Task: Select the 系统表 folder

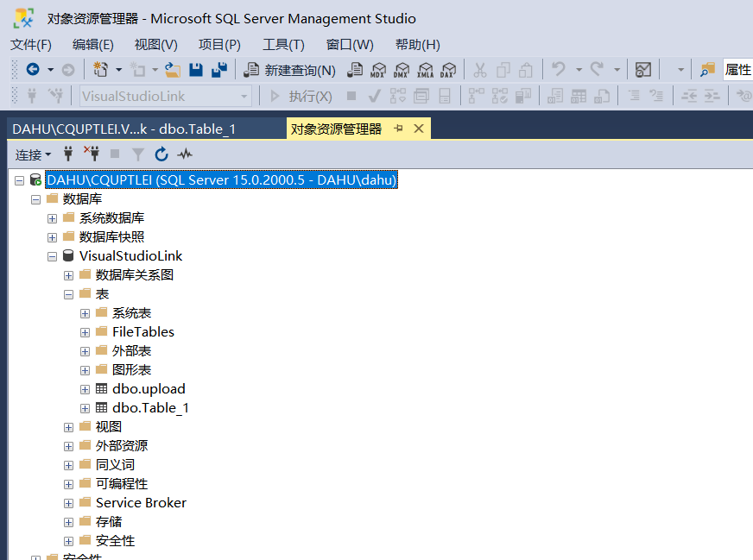Action: (131, 313)
